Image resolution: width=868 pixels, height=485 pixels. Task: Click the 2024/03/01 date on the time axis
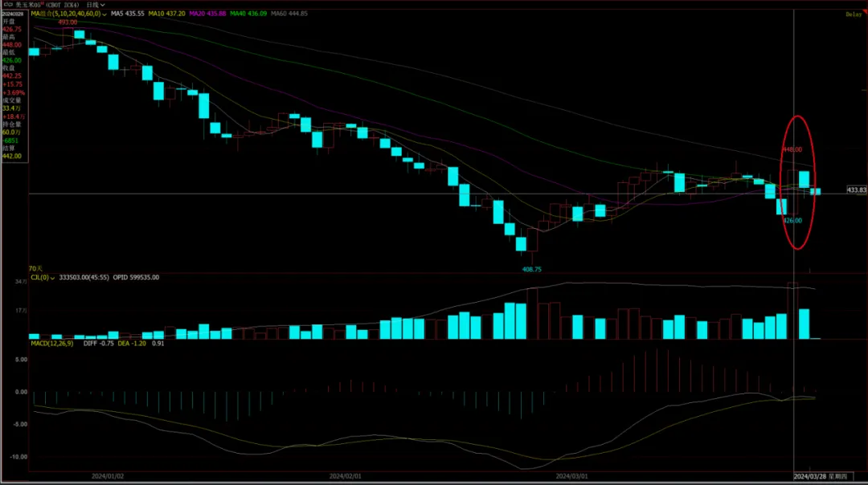(572, 476)
